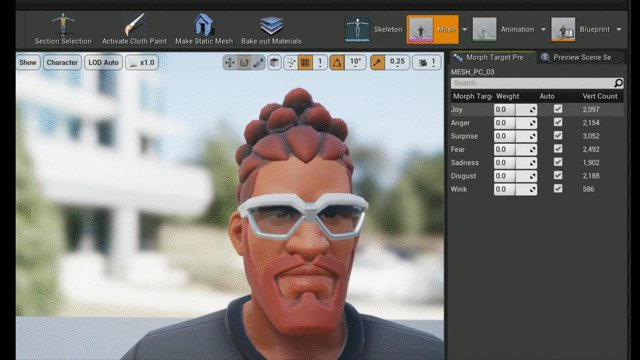The height and width of the screenshot is (360, 640).
Task: Click the Anger weight slider field
Action: coord(516,122)
